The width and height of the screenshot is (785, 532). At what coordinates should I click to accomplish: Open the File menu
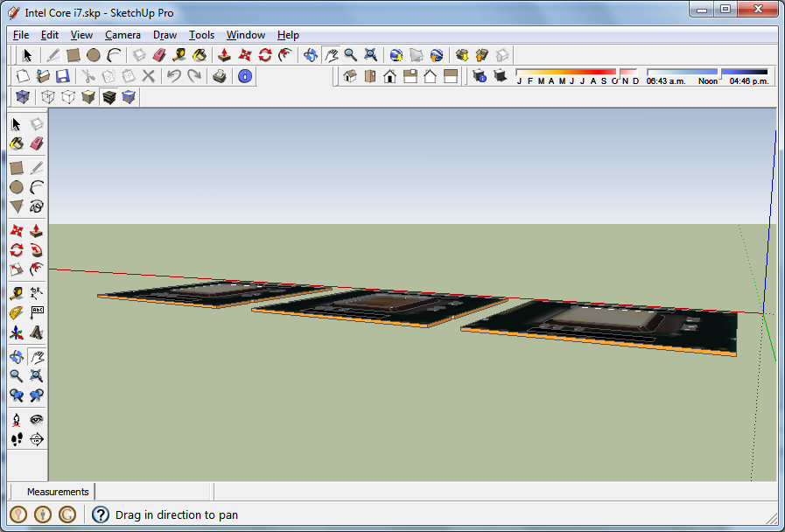[x=20, y=35]
